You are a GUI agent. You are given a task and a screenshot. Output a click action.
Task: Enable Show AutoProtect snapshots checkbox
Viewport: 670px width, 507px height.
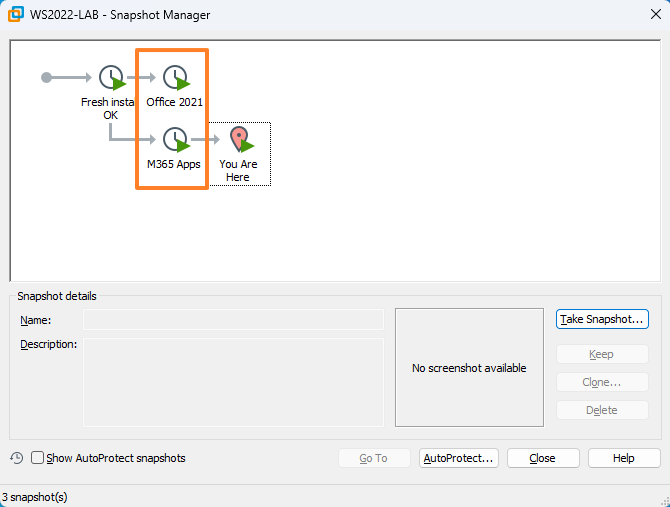coord(38,458)
